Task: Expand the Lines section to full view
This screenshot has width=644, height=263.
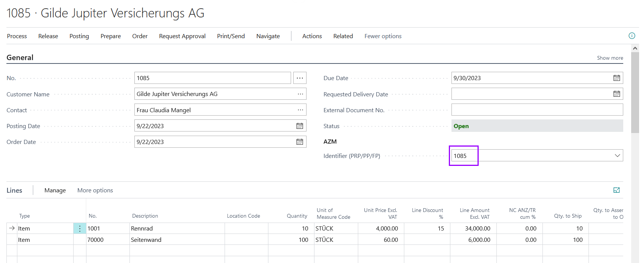Action: coord(616,190)
